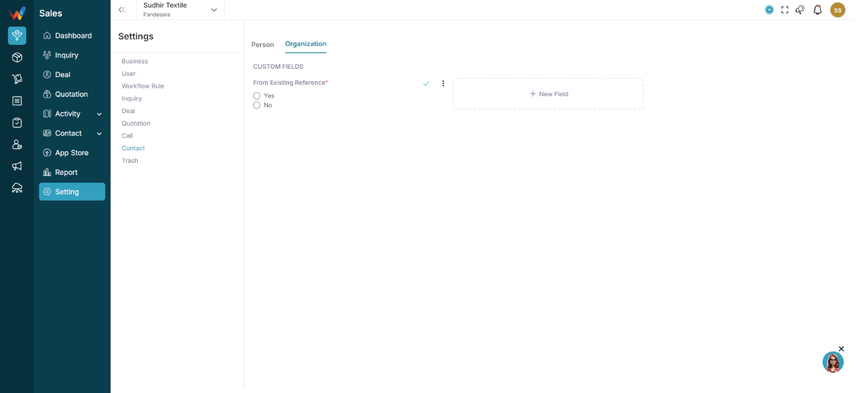
Task: Open the three-dot field options menu
Action: tap(443, 84)
